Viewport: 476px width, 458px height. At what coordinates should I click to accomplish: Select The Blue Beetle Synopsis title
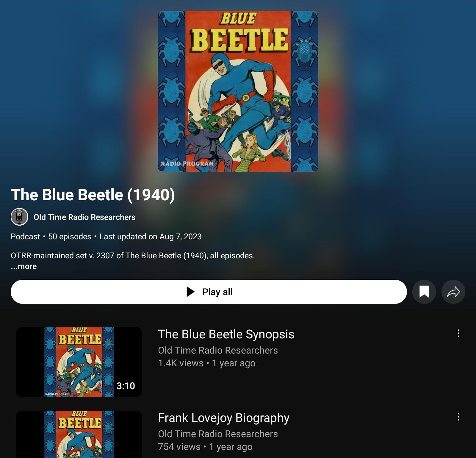coord(226,334)
